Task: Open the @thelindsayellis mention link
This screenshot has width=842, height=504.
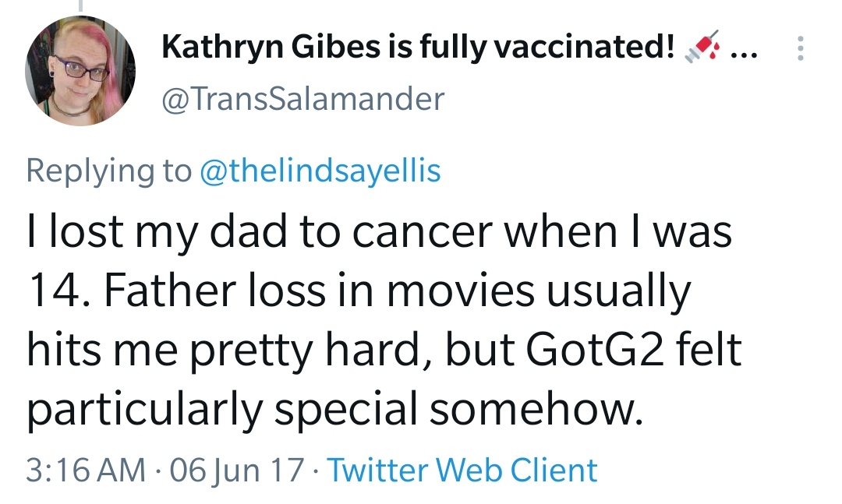Action: click(320, 170)
